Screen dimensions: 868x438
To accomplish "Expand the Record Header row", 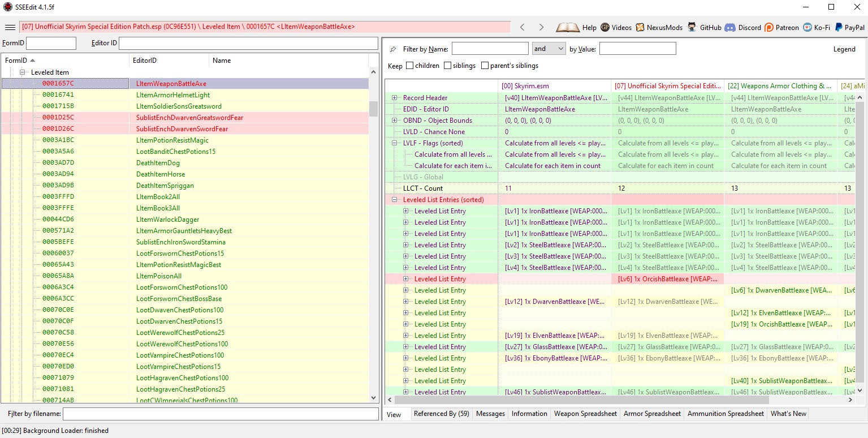I will click(395, 98).
